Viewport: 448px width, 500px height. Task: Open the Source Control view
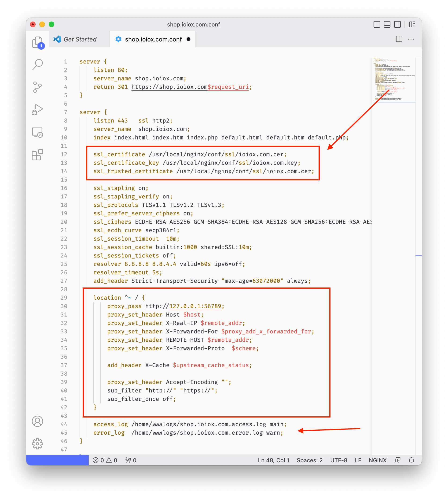pyautogui.click(x=37, y=87)
